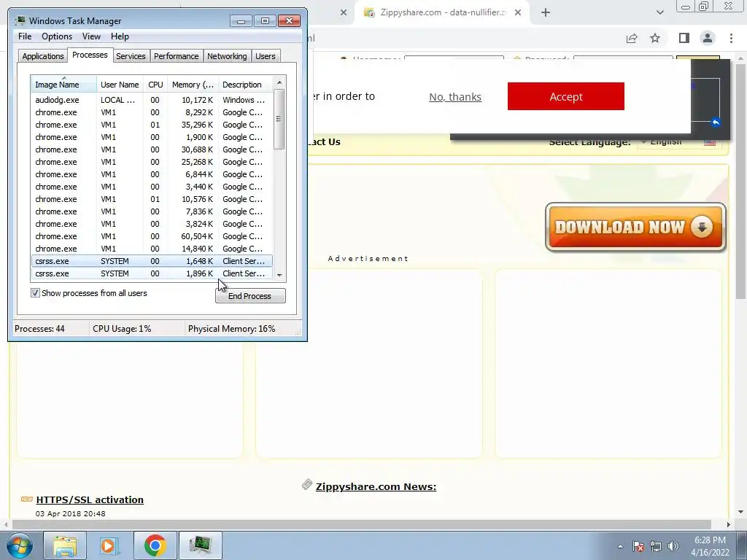Open a new Chrome tab
The width and height of the screenshot is (747, 560).
546,13
